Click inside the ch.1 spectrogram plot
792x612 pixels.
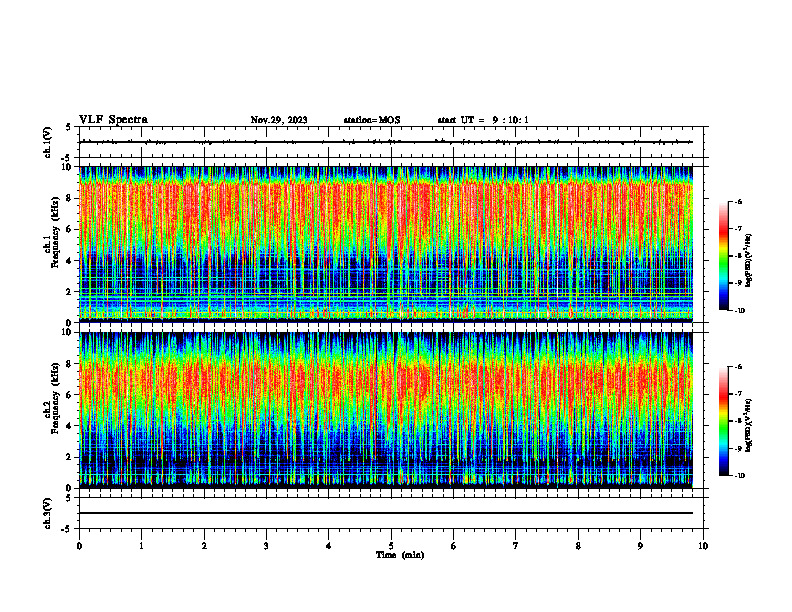(386, 244)
